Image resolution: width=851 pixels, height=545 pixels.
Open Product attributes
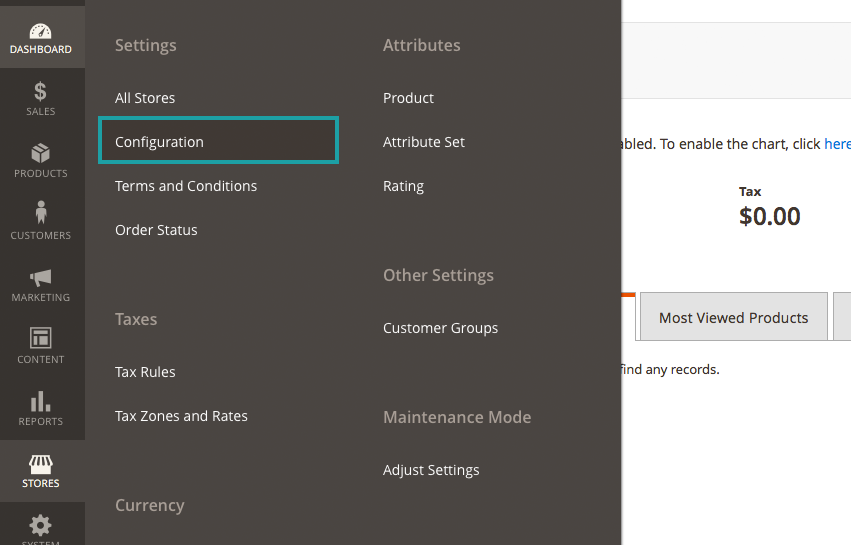[408, 98]
